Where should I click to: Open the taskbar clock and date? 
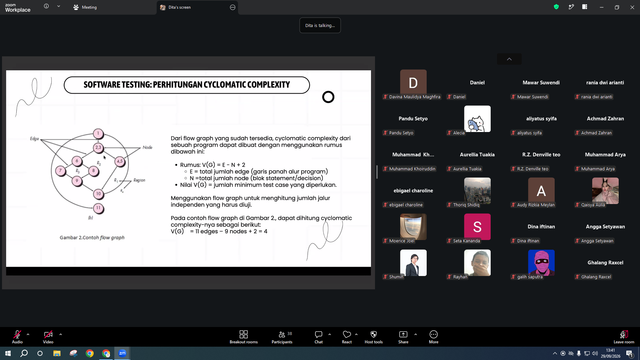(x=611, y=353)
